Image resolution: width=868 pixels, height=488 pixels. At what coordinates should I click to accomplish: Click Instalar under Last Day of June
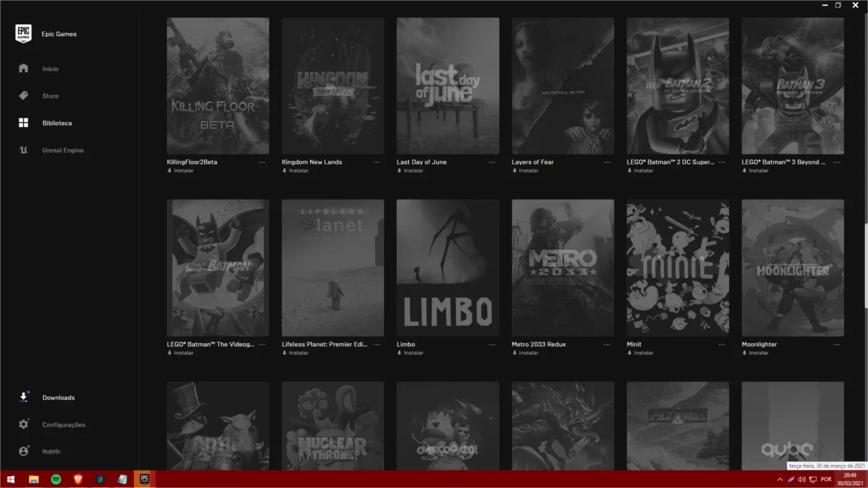coord(410,171)
